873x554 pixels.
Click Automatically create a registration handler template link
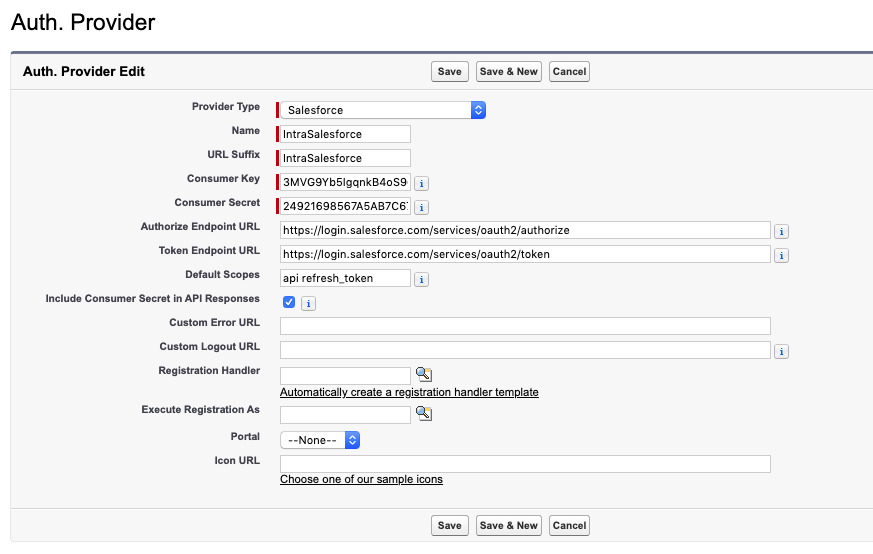[409, 392]
